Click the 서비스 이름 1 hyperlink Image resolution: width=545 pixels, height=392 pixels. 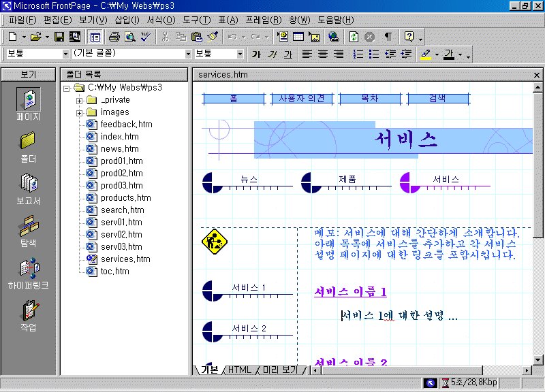350,292
